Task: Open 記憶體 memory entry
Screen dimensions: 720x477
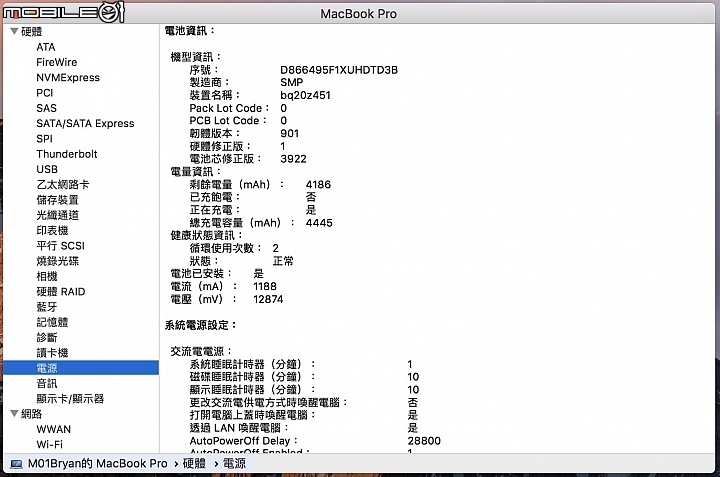Action: pos(52,322)
